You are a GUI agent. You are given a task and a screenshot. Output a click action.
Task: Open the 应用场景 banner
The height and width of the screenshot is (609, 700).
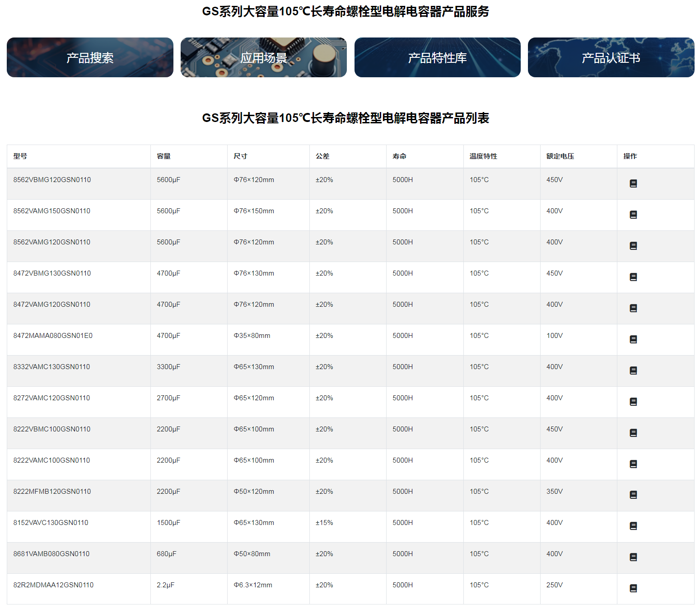pos(264,58)
